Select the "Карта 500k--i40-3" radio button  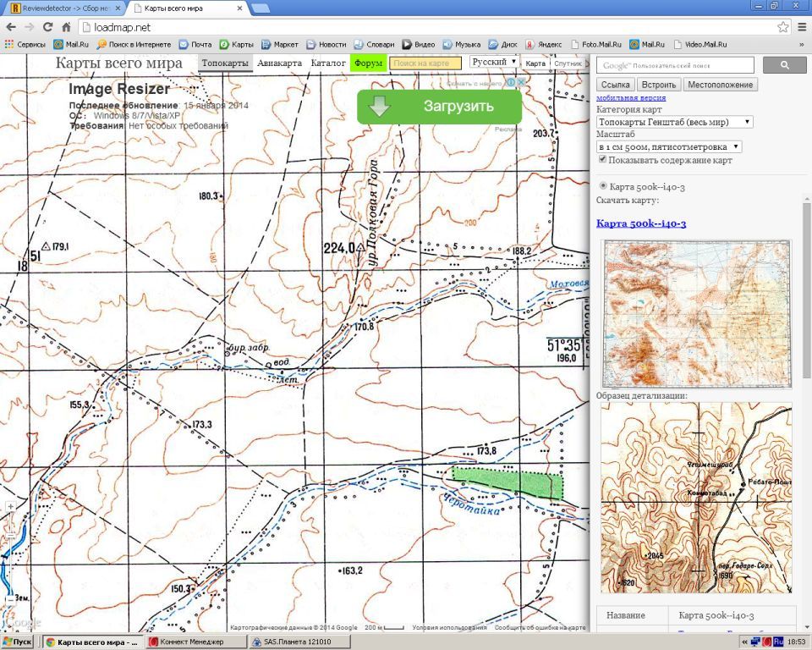pos(603,186)
